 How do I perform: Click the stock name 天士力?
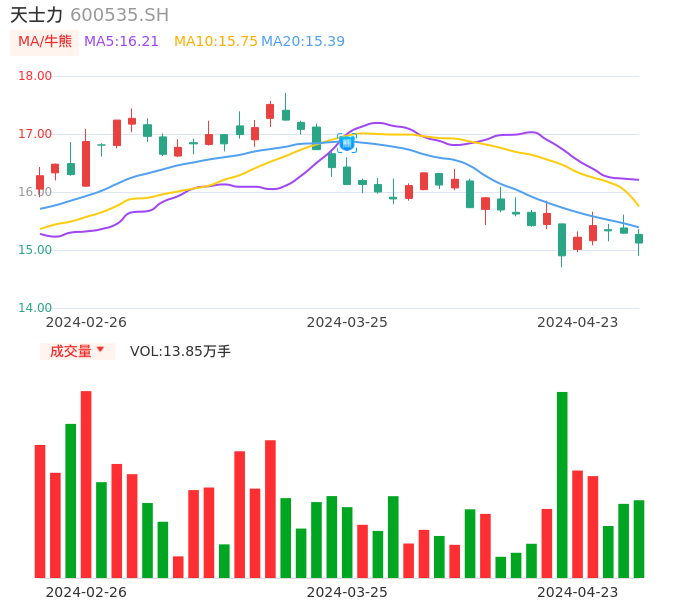36,15
